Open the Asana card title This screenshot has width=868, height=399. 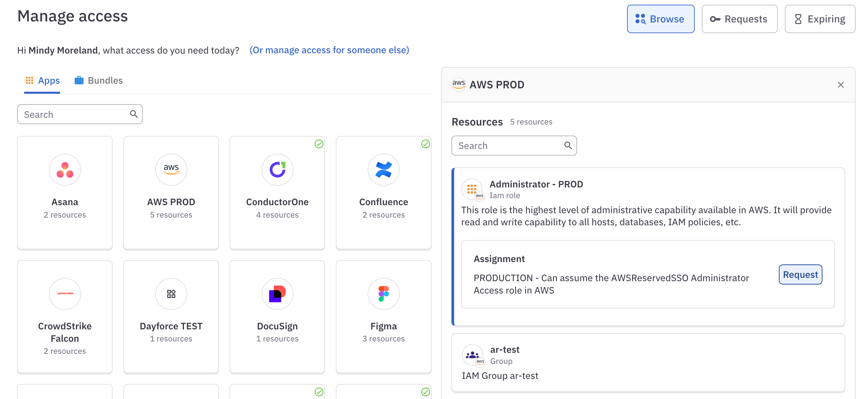[x=65, y=202]
